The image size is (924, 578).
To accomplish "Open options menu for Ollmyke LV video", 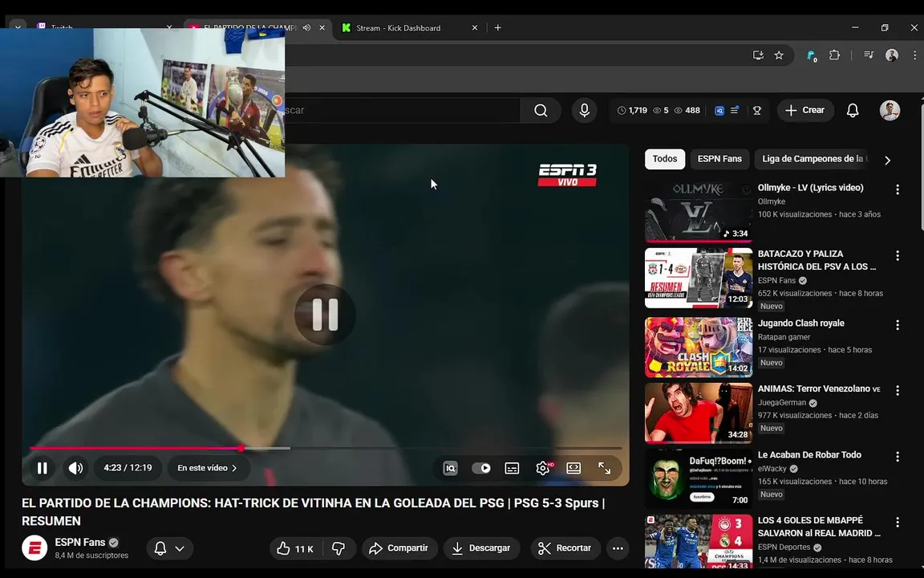I will (x=897, y=189).
